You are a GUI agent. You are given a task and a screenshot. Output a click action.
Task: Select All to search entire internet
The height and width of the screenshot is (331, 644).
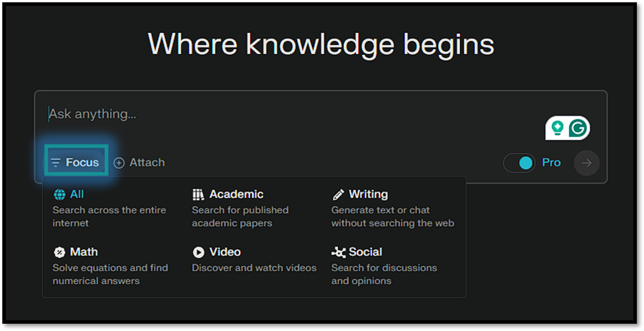(77, 194)
